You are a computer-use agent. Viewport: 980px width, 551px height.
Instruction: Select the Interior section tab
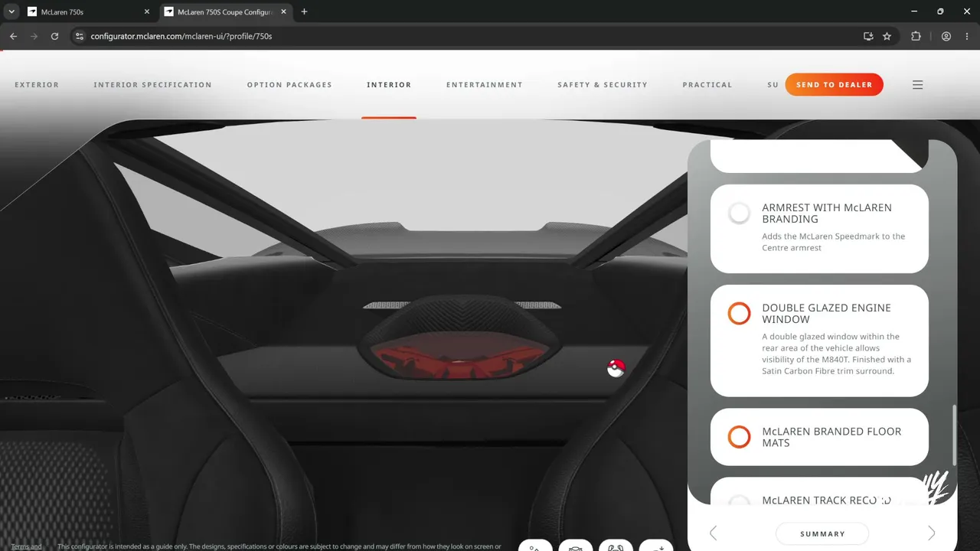tap(389, 85)
